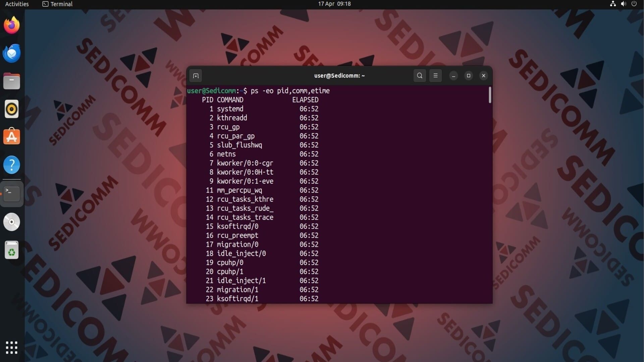Image resolution: width=644 pixels, height=362 pixels.
Task: Launch Rhythmbox music player
Action: coord(12,109)
